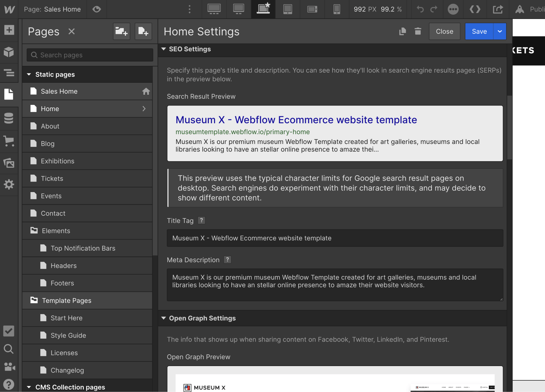545x392 pixels.
Task: Select the medium desktop breakpoint
Action: (x=239, y=9)
